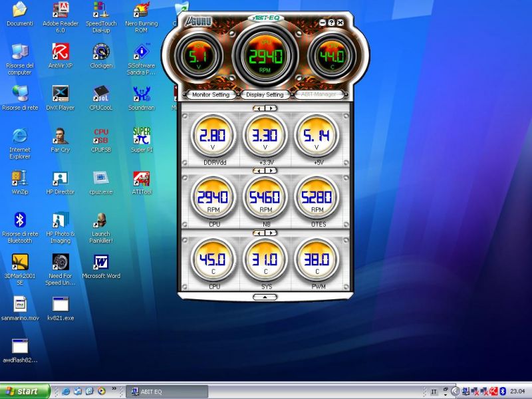The width and height of the screenshot is (532, 399).
Task: Click the IT language indicator
Action: pyautogui.click(x=434, y=392)
